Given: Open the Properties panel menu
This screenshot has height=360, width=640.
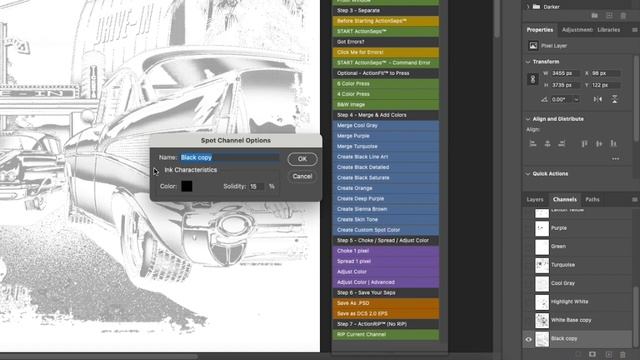Looking at the screenshot, I should point(634,30).
